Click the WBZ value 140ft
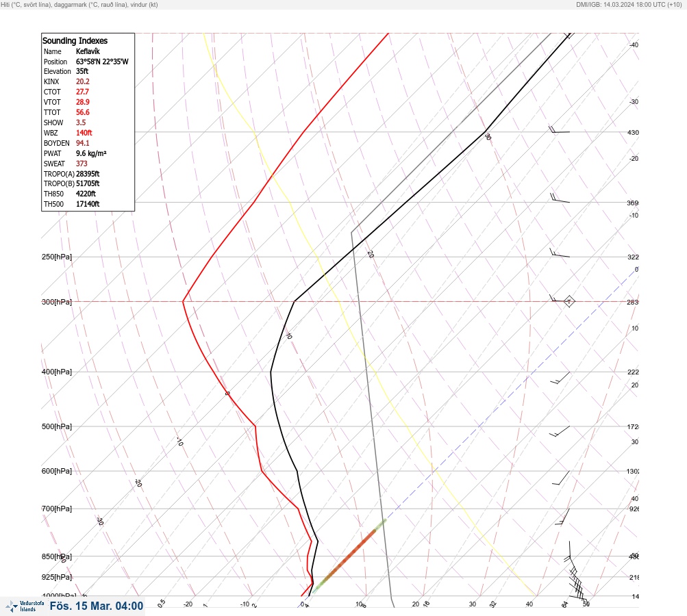Viewport: 687px width, 616px height. 84,133
